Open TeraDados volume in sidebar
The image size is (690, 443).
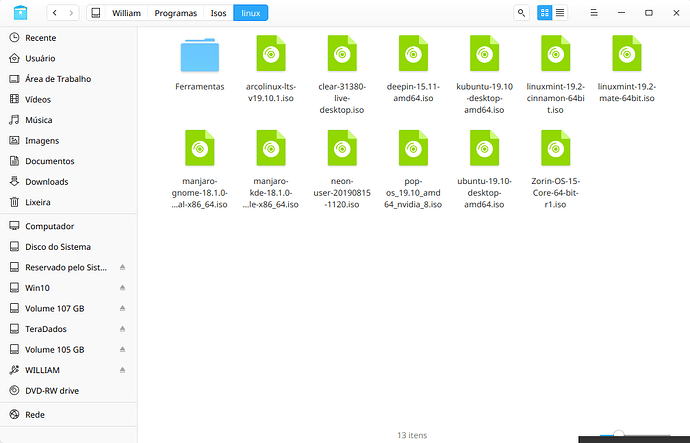(69, 329)
